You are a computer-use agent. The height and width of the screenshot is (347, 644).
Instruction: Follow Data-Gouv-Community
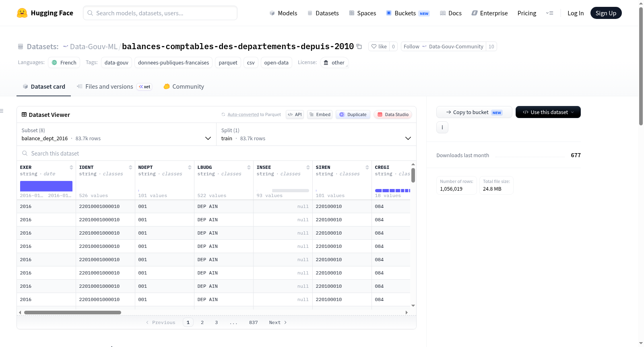(x=444, y=47)
